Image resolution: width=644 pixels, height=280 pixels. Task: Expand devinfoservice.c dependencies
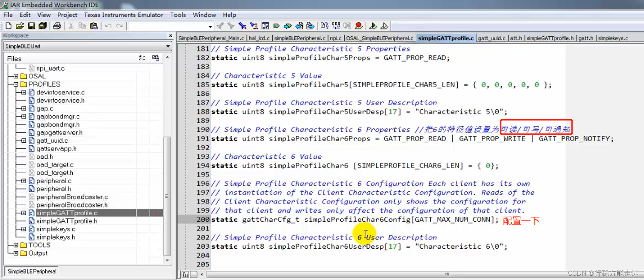point(24,92)
